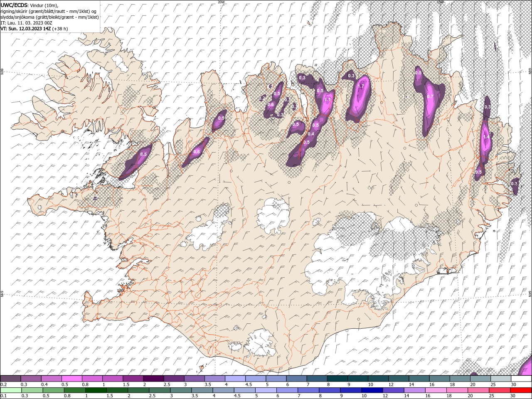Screen dimensions: 532x399
Task: Click the 0.4 snowfall value on the map
Action: [311, 133]
